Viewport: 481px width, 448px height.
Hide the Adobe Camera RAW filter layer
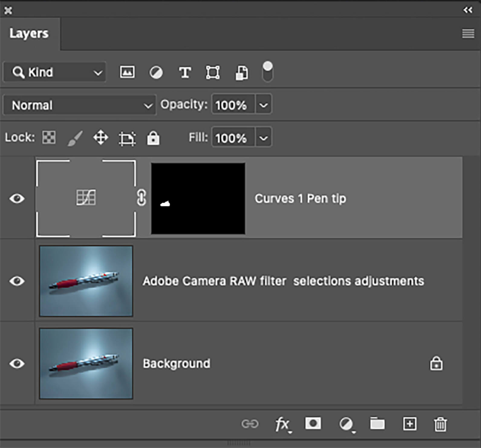point(17,281)
